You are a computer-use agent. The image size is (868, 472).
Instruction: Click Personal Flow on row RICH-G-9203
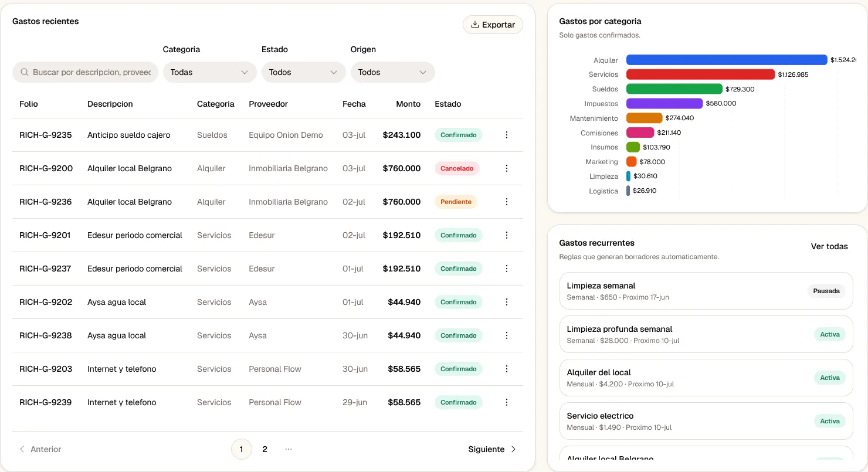pyautogui.click(x=275, y=369)
